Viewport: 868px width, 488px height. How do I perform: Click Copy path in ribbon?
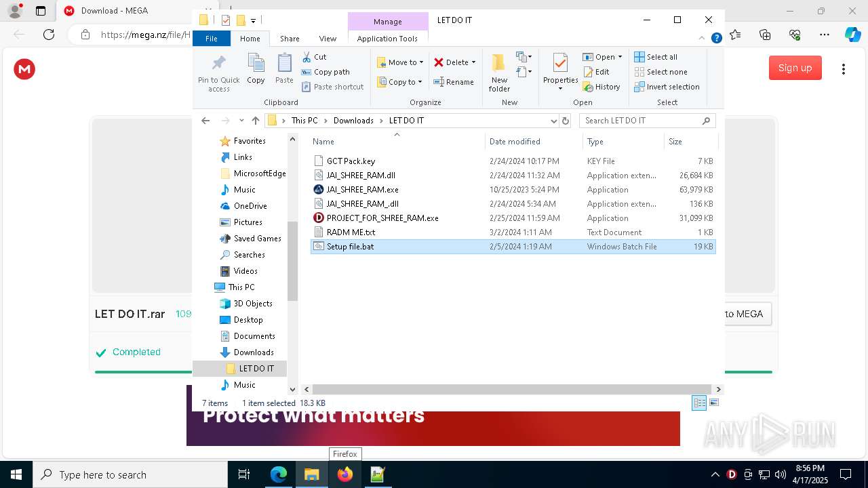pos(325,72)
